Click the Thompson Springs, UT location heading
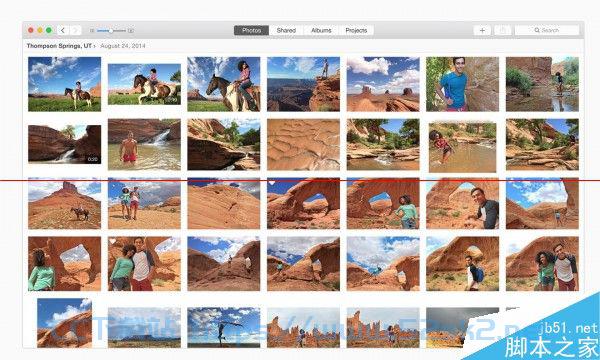Viewport: 600px width, 360px height. click(x=59, y=46)
